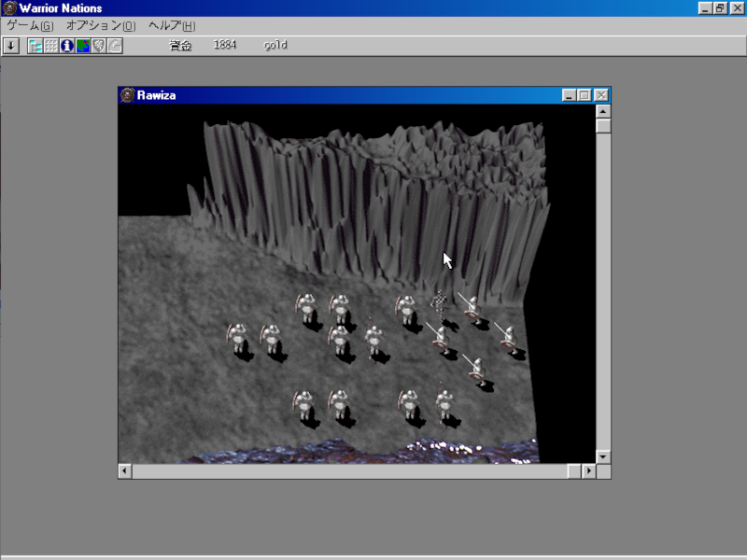The image size is (747, 560).
Task: Click vertical scrollbar down arrow in Rawiza
Action: click(x=603, y=456)
